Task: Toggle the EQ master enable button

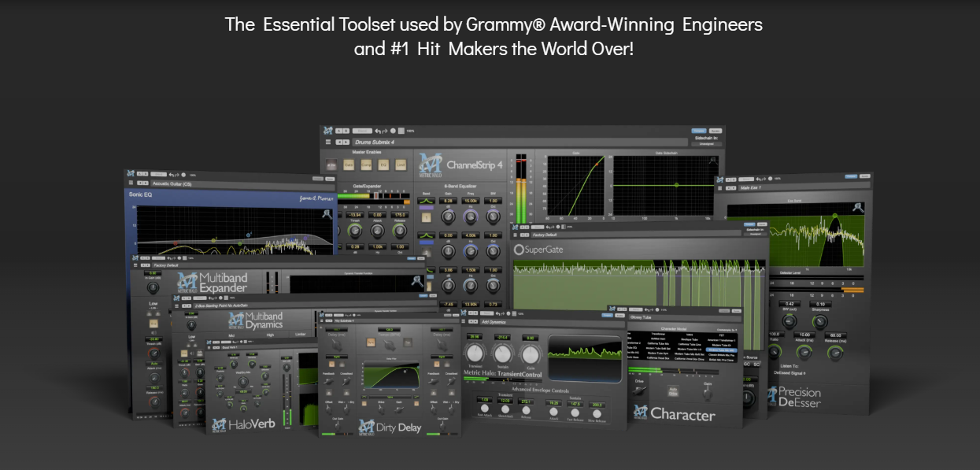Action: click(384, 165)
